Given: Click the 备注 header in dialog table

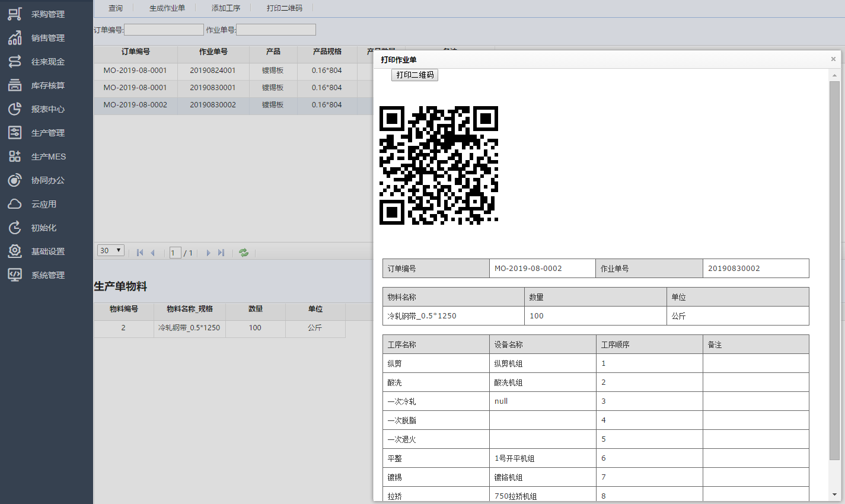Looking at the screenshot, I should 756,344.
